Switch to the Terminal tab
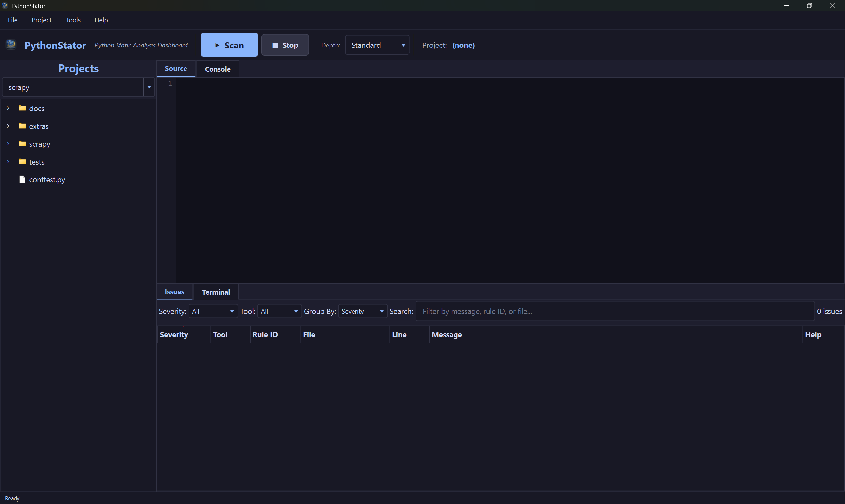 tap(216, 292)
